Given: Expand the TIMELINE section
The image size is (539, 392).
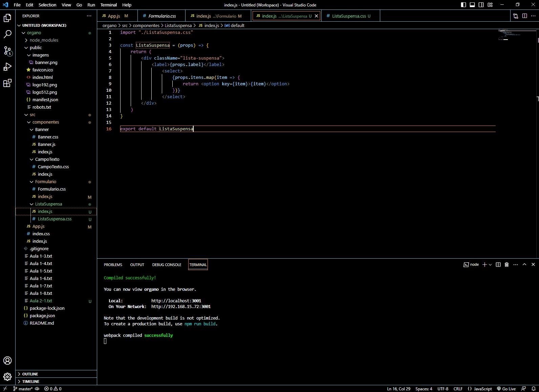Looking at the screenshot, I should [56, 382].
